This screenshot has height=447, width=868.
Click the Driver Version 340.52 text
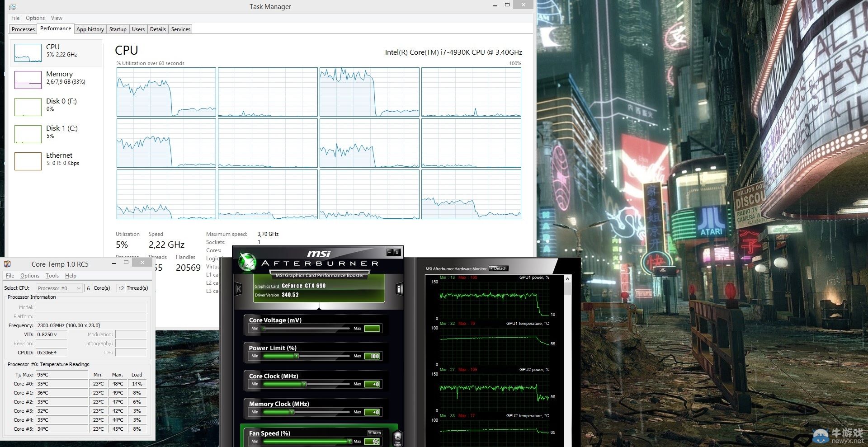click(x=277, y=295)
